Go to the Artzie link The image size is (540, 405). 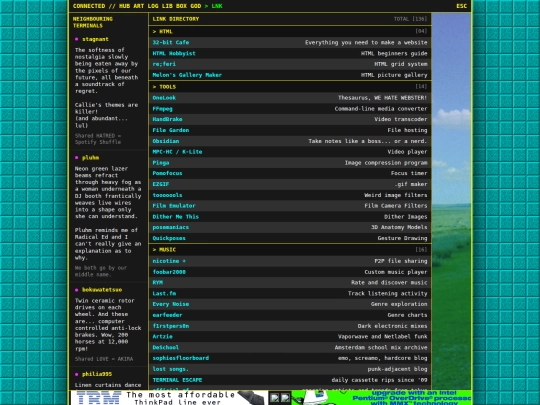point(162,336)
